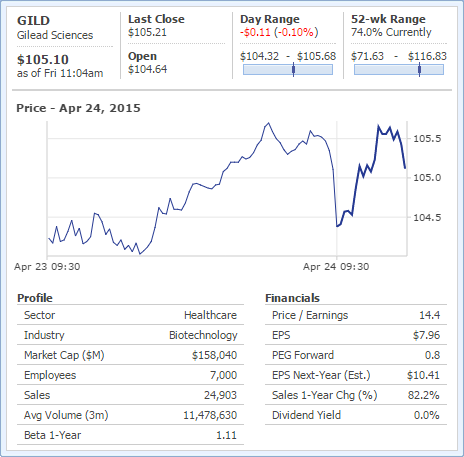Viewport: 464px width, 457px height.
Task: Click the 104.5 y-axis label
Action: click(x=427, y=218)
